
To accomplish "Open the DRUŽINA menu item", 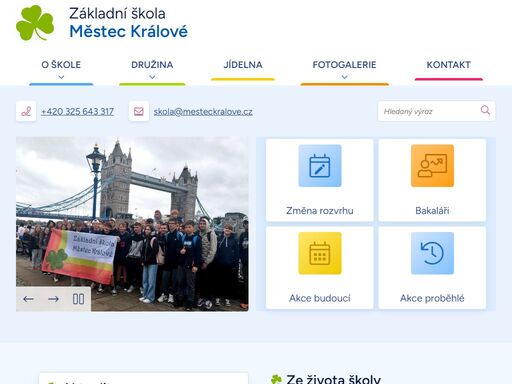I will click(x=152, y=65).
